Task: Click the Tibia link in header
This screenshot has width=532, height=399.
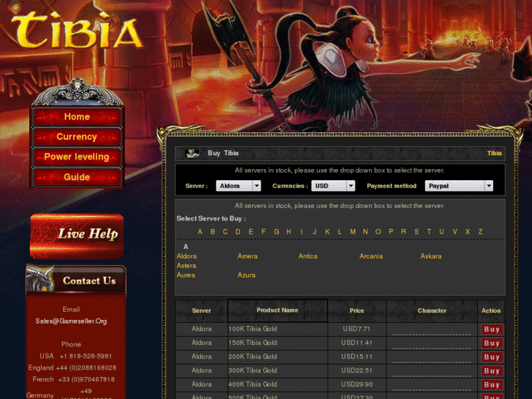Action: (495, 153)
